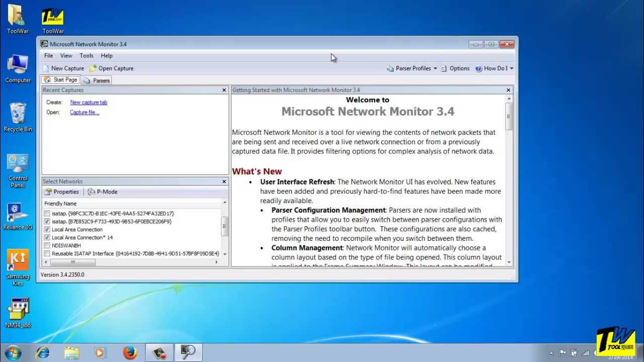Viewport: 644px width, 362px height.
Task: Open the Windows Start menu
Action: pos(12,352)
